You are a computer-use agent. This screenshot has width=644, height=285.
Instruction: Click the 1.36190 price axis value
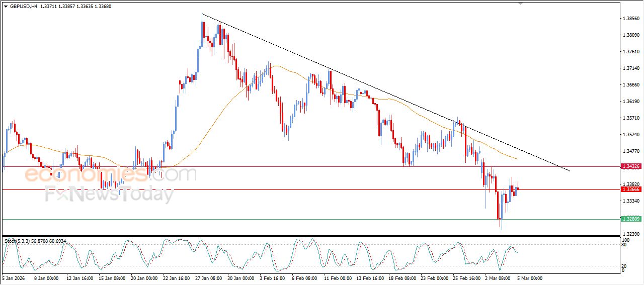tap(631, 102)
